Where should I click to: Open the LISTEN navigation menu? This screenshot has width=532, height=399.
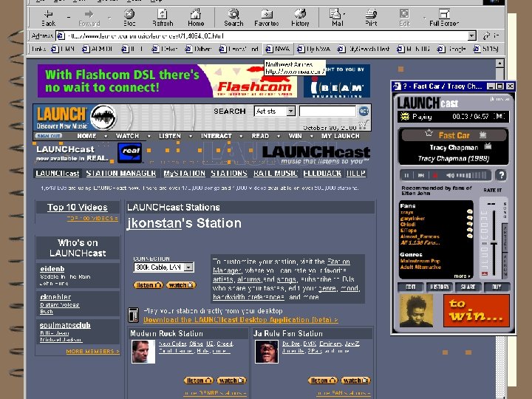[x=170, y=136]
